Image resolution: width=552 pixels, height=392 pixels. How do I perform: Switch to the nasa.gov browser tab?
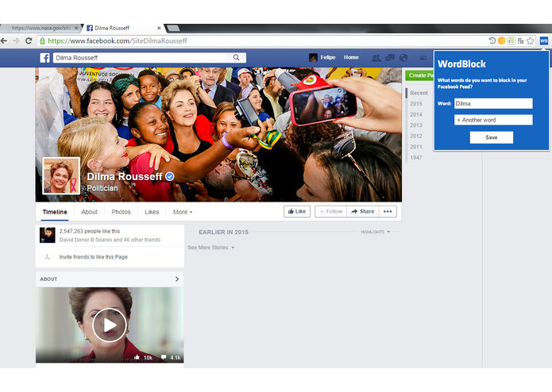coord(41,28)
